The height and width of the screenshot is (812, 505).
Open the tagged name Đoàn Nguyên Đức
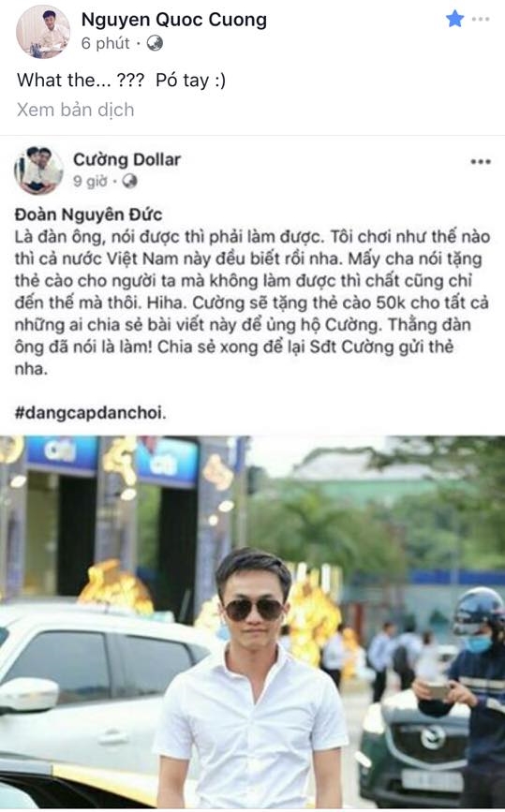[88, 214]
